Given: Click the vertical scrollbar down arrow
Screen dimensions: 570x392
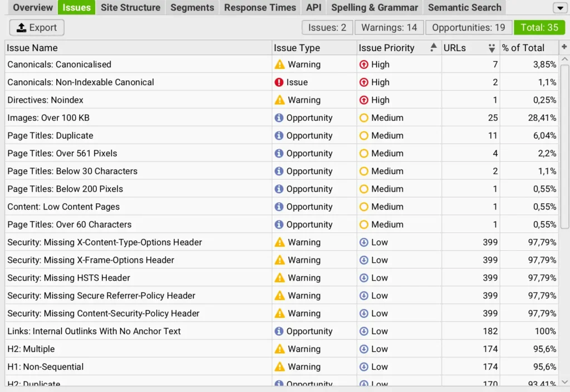Looking at the screenshot, I should (565, 381).
